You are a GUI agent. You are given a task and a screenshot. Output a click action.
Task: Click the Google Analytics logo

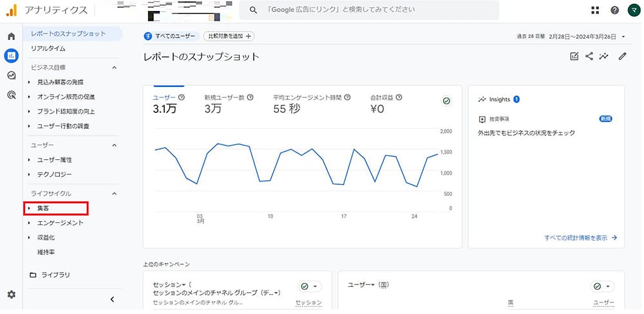(x=12, y=10)
